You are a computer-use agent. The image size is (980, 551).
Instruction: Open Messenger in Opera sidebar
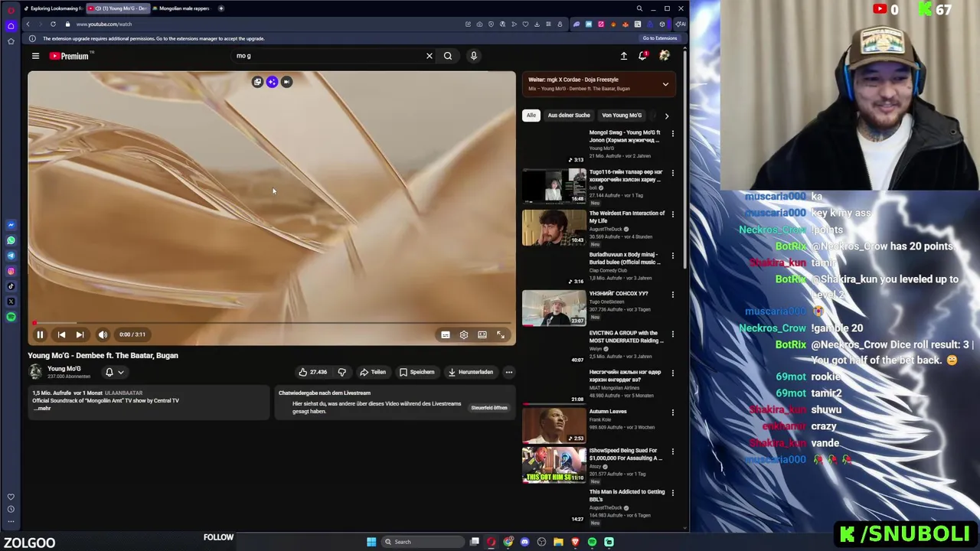(11, 225)
